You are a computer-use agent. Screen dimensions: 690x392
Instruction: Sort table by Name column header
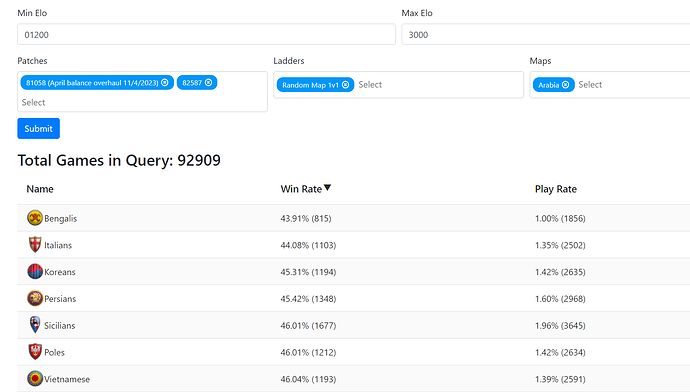(x=40, y=189)
